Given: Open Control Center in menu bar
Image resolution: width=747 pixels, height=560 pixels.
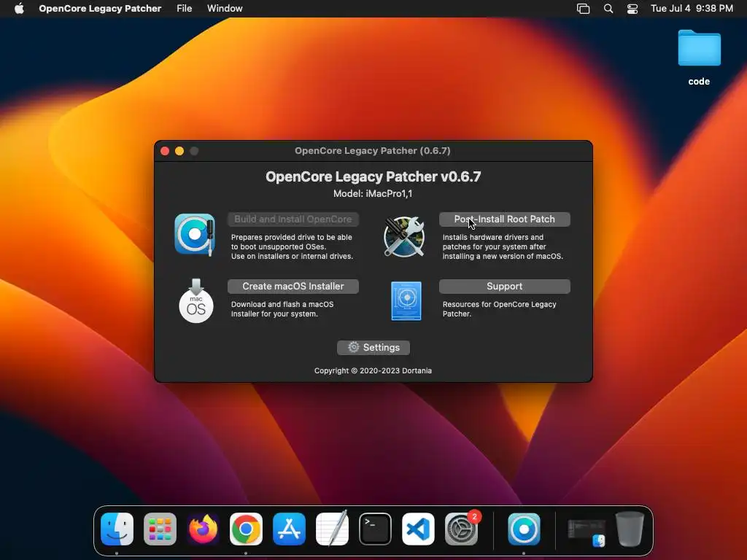Looking at the screenshot, I should click(x=632, y=9).
